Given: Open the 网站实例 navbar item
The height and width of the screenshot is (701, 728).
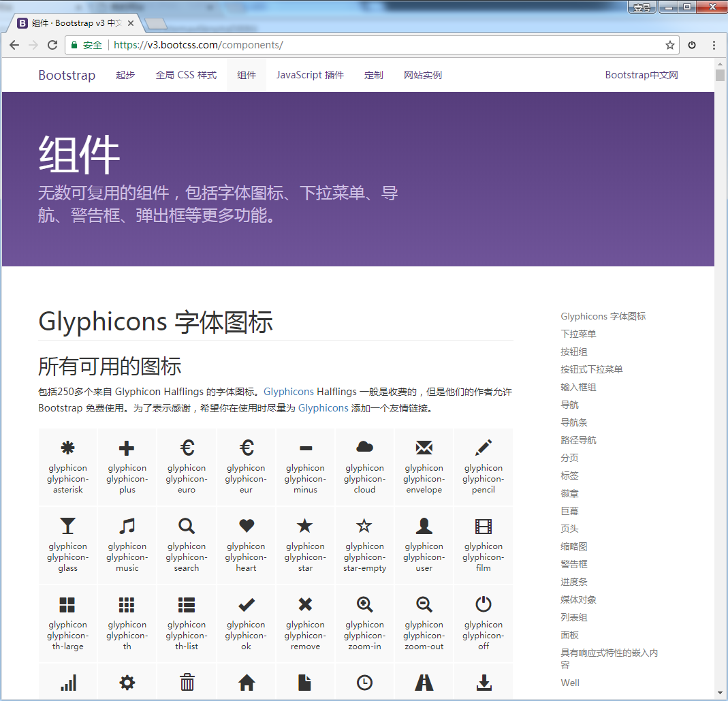Looking at the screenshot, I should tap(423, 75).
